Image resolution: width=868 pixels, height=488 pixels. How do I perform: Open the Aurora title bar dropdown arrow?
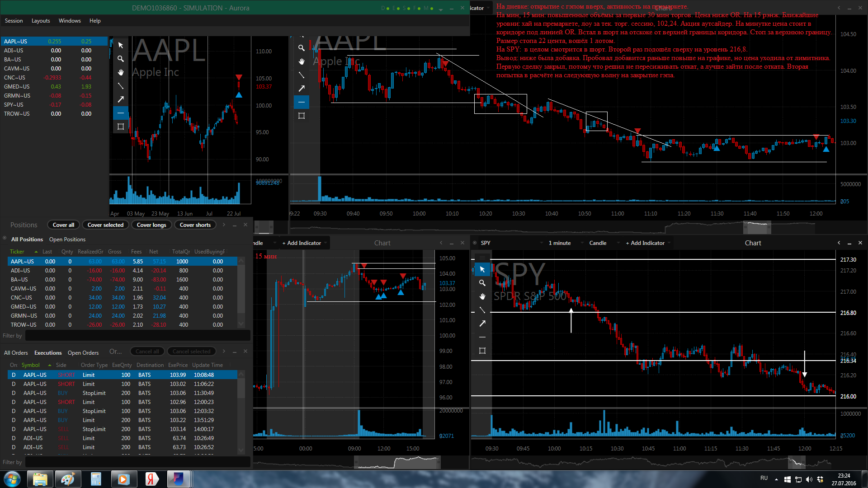[441, 9]
